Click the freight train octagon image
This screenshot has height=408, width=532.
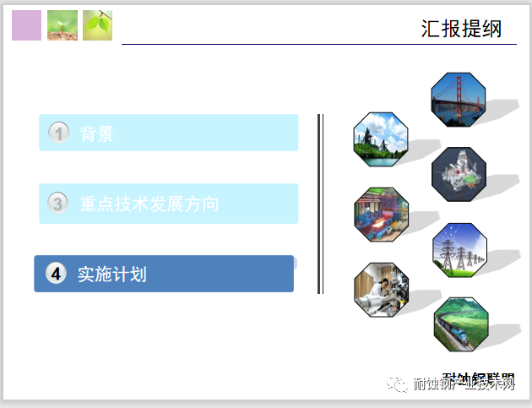[460, 324]
